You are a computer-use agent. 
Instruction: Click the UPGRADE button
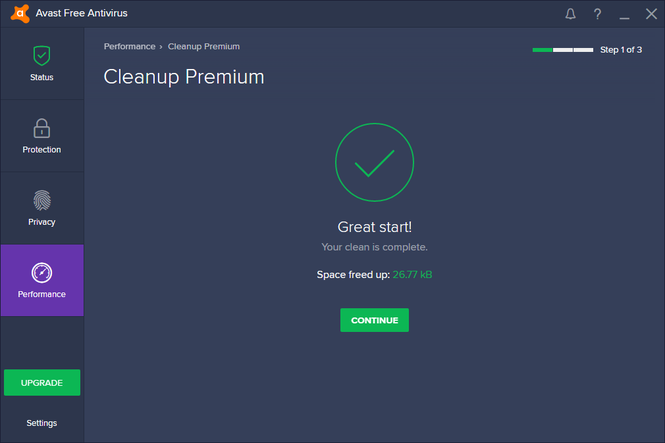click(42, 382)
